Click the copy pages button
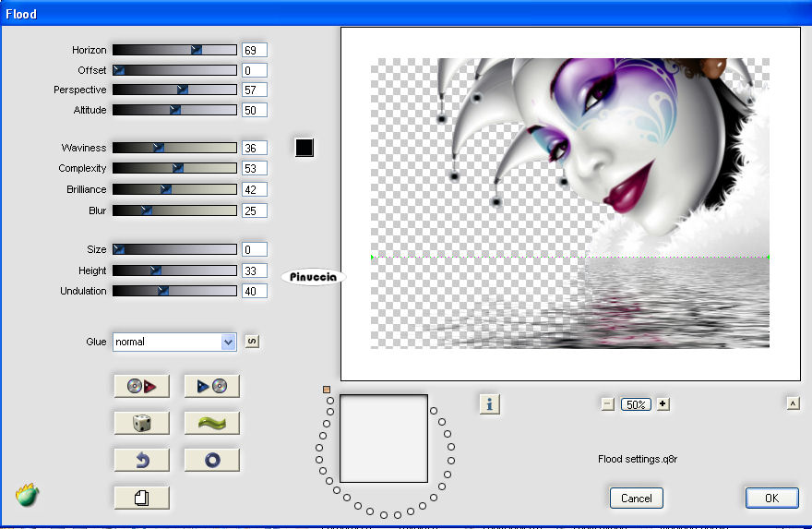The height and width of the screenshot is (529, 812). 141,498
